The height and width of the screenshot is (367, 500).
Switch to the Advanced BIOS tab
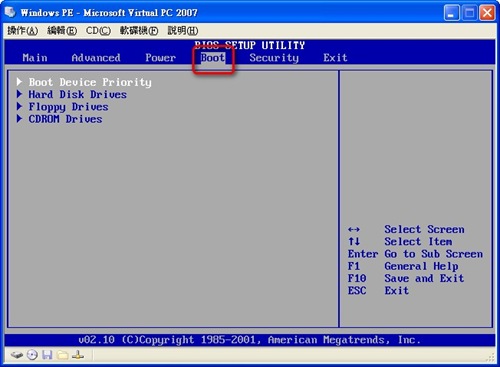pos(96,58)
